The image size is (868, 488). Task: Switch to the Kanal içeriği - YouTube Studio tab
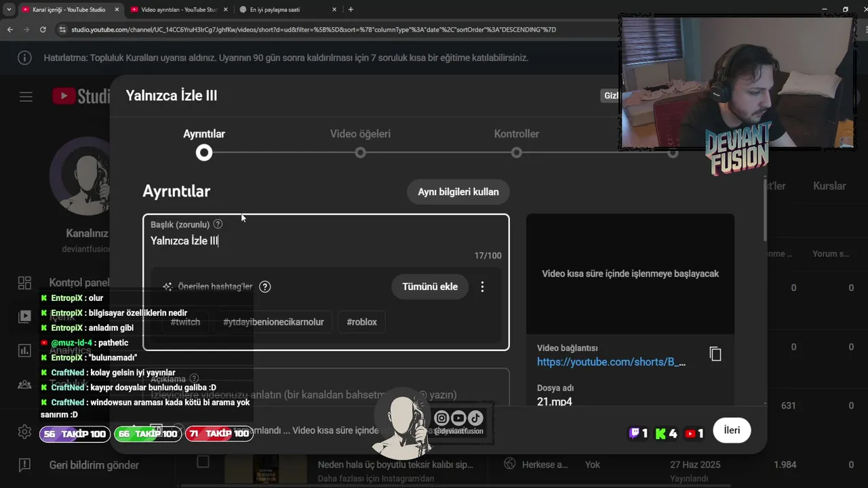[69, 9]
